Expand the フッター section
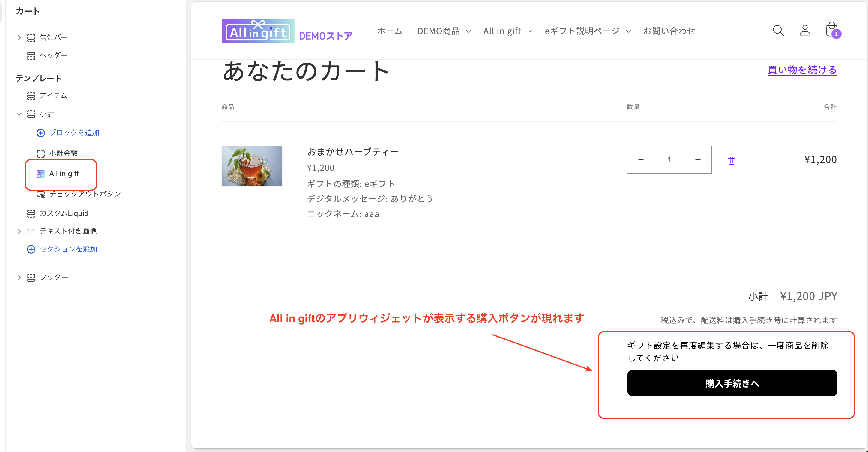Image resolution: width=868 pixels, height=452 pixels. click(x=19, y=278)
